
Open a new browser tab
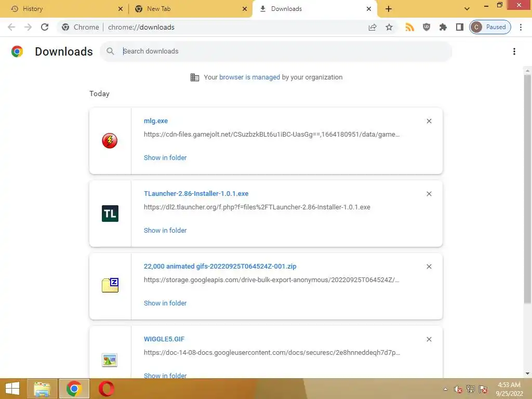click(389, 9)
